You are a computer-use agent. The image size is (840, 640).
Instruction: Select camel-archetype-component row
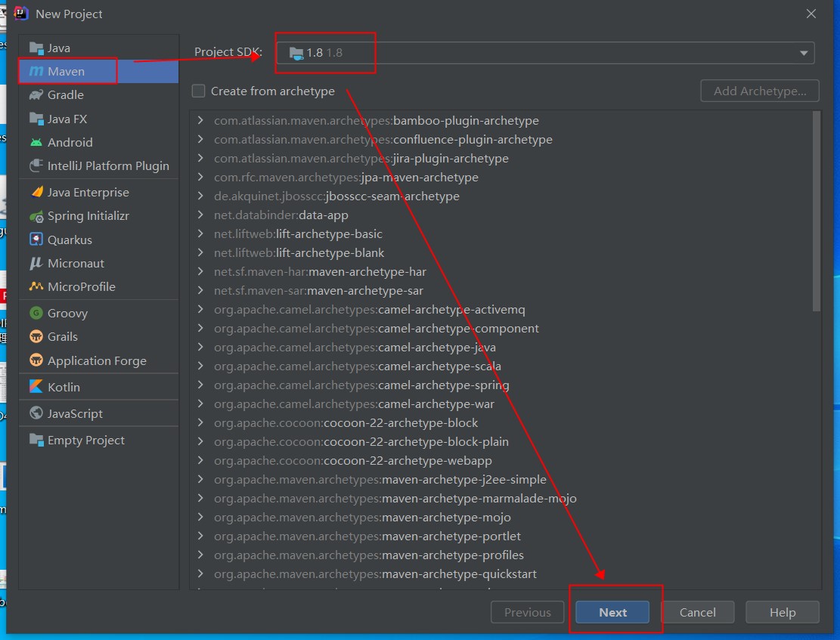coord(502,328)
